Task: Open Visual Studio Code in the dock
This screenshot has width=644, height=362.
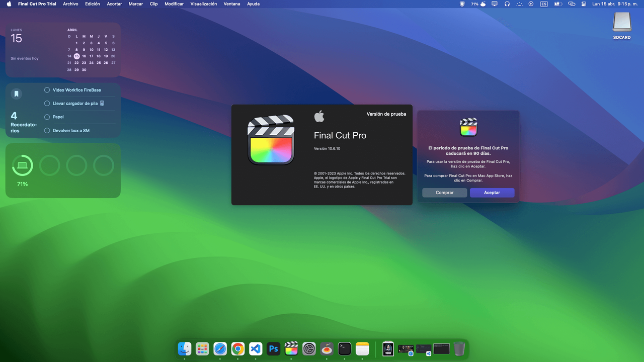Action: 256,348
